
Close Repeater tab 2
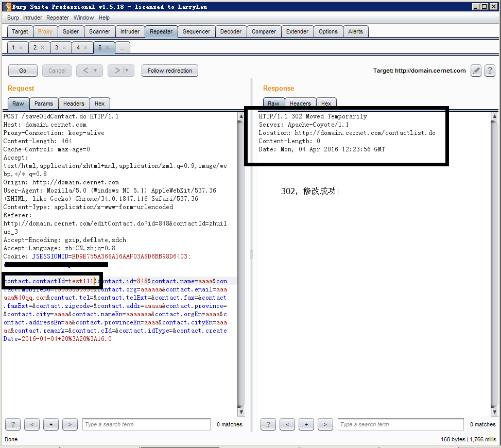click(x=42, y=47)
